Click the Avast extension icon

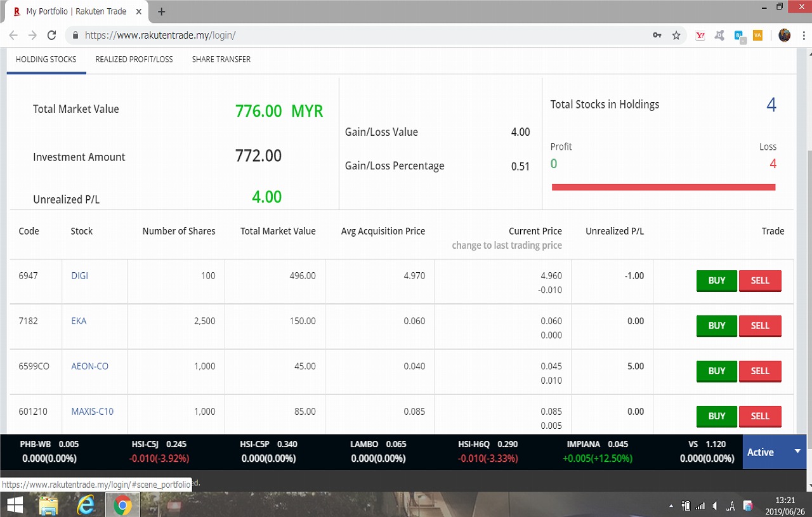[x=719, y=36]
